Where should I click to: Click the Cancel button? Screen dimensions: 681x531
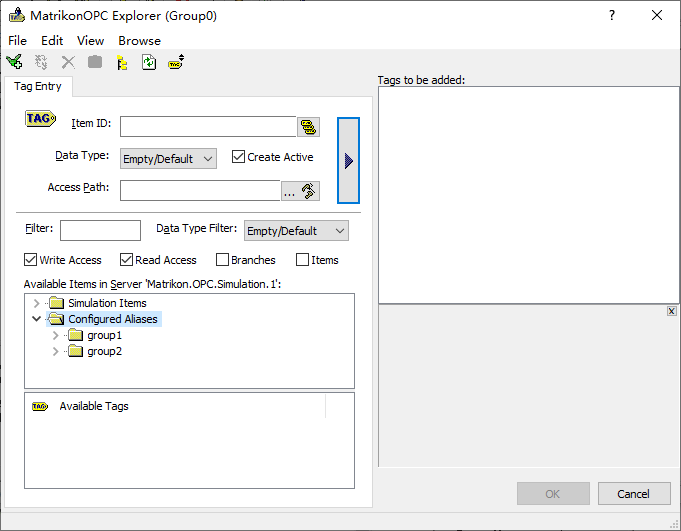click(634, 494)
